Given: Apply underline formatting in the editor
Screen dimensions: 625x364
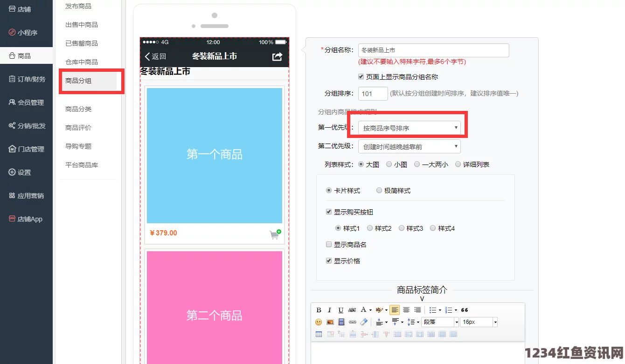Looking at the screenshot, I should tap(341, 310).
